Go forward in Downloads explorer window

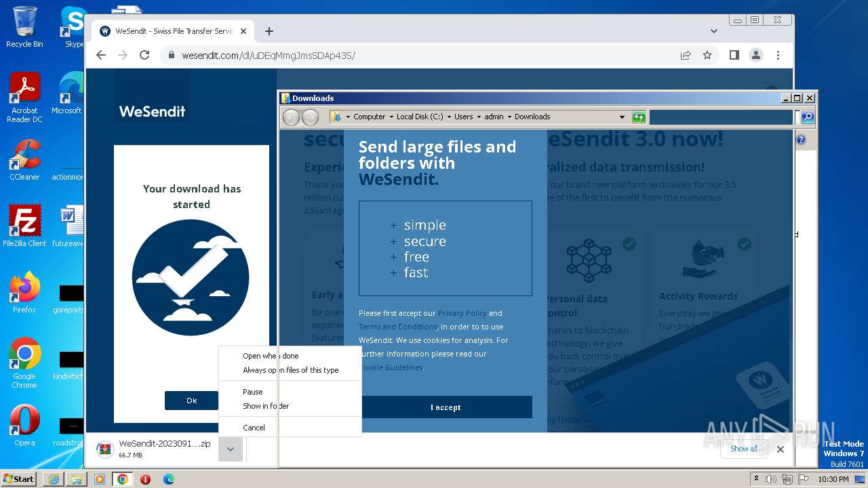coord(310,117)
